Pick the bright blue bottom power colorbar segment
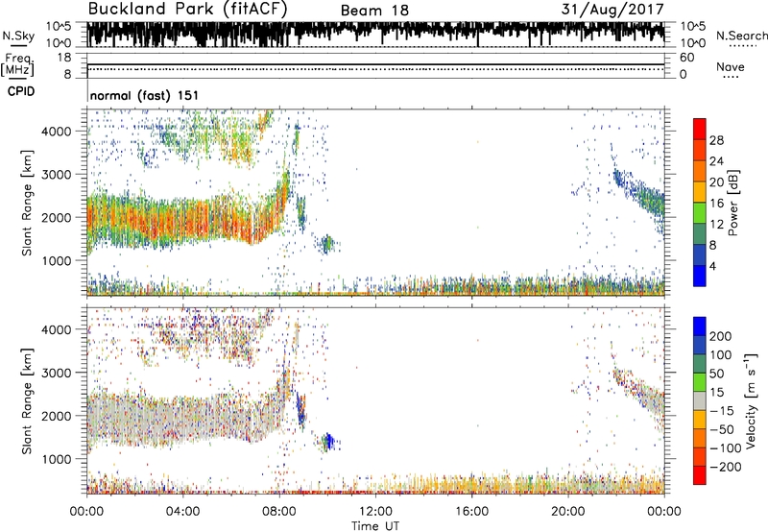The height and width of the screenshot is (532, 768). (x=700, y=276)
